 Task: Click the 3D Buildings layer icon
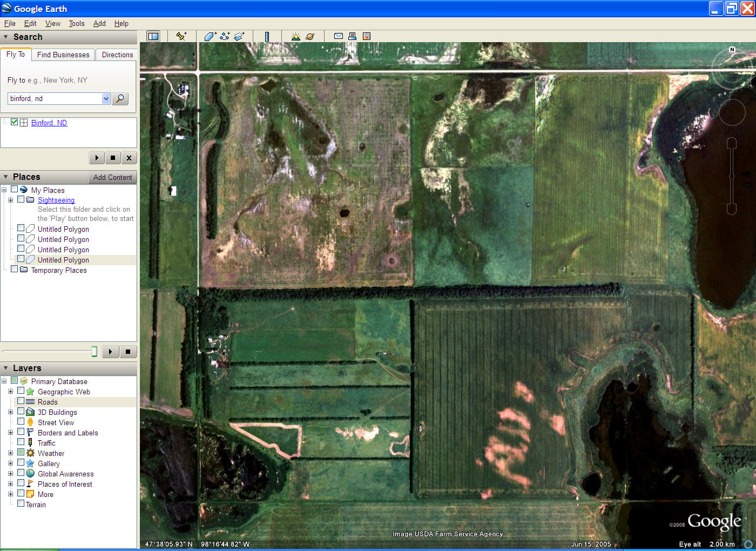click(x=30, y=412)
